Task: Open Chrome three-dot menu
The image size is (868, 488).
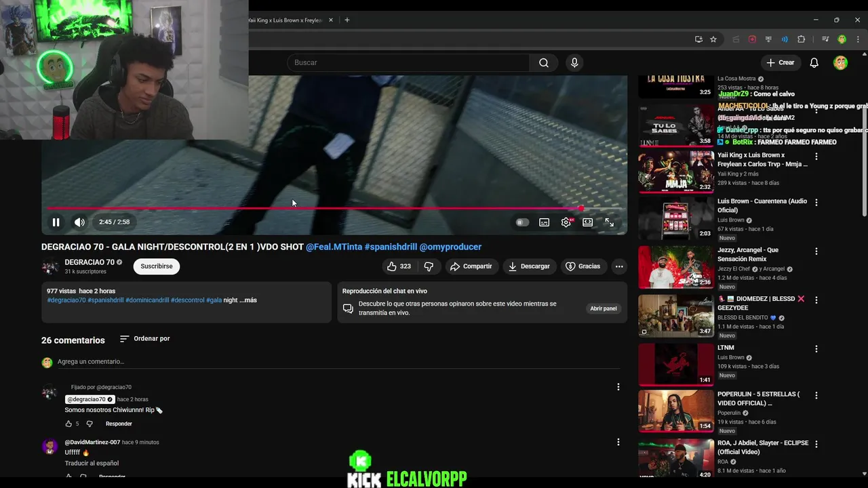Action: click(x=857, y=39)
